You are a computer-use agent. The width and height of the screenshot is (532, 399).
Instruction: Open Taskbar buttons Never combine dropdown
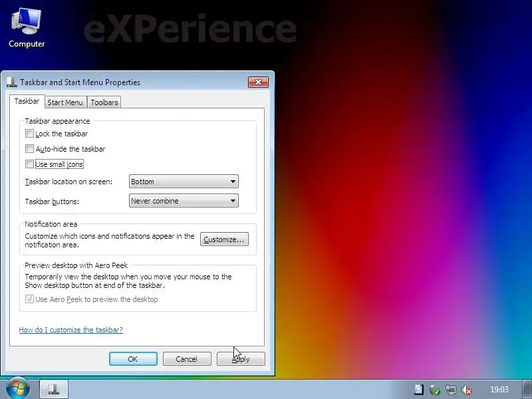184,201
